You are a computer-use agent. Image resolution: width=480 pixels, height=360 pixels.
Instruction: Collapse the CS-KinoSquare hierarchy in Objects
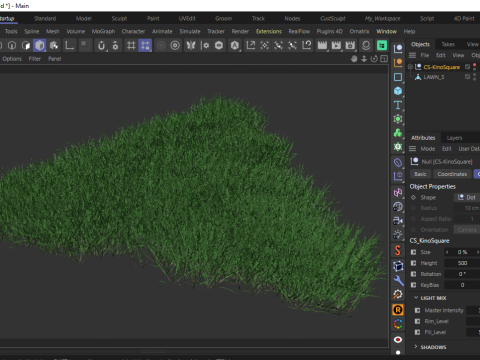coord(410,67)
